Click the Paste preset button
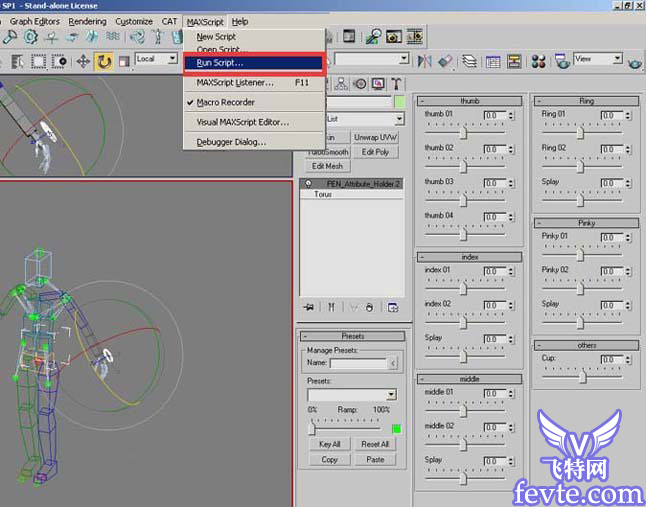Screen dimensions: 646x507 (375, 459)
